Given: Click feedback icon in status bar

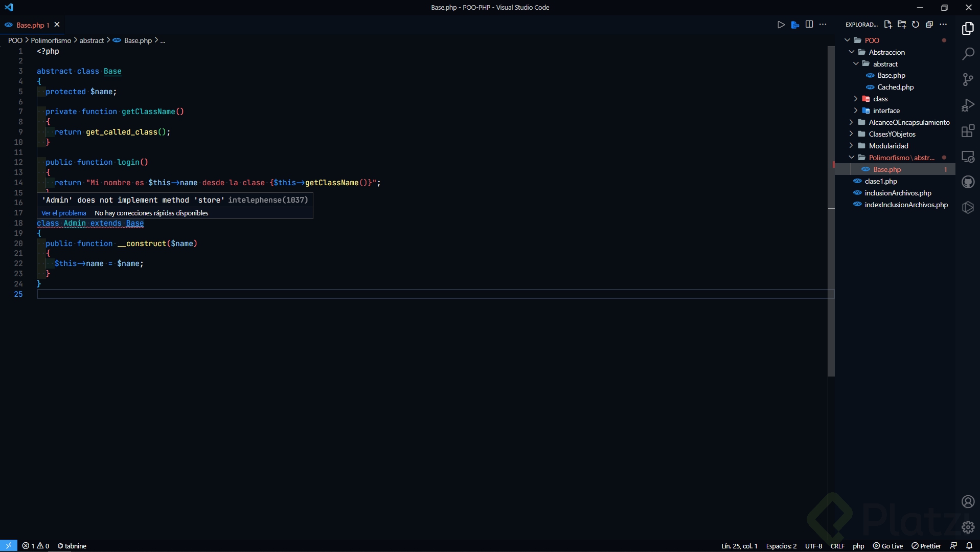Looking at the screenshot, I should [953, 546].
